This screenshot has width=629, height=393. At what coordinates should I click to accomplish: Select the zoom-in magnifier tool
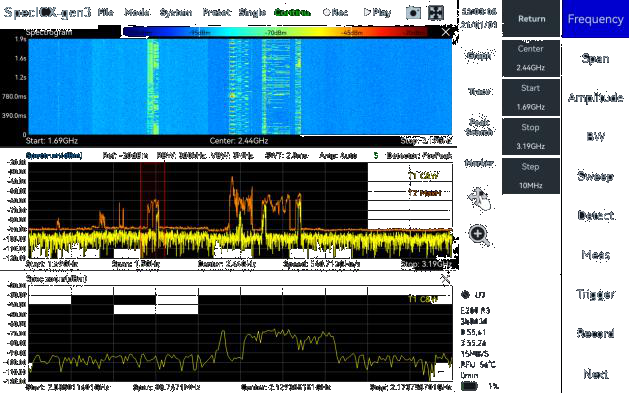tap(479, 235)
